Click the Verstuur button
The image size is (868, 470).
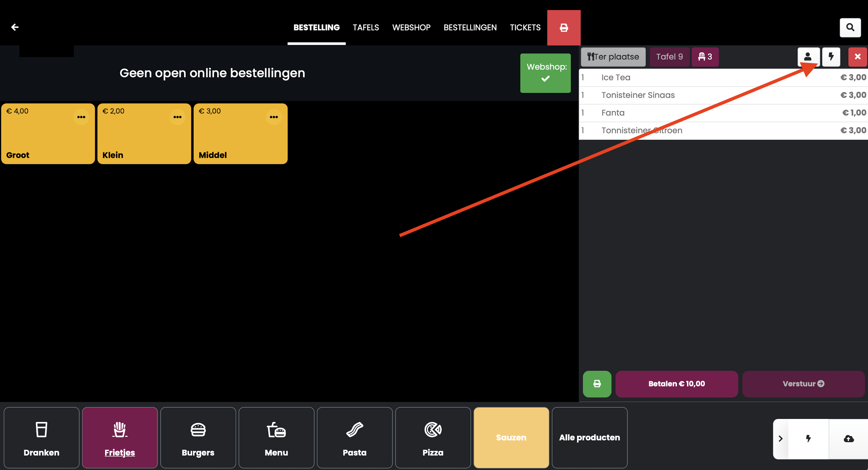pyautogui.click(x=803, y=384)
